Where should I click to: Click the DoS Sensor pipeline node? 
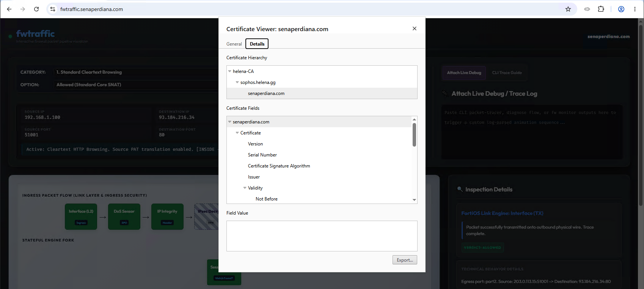124,216
